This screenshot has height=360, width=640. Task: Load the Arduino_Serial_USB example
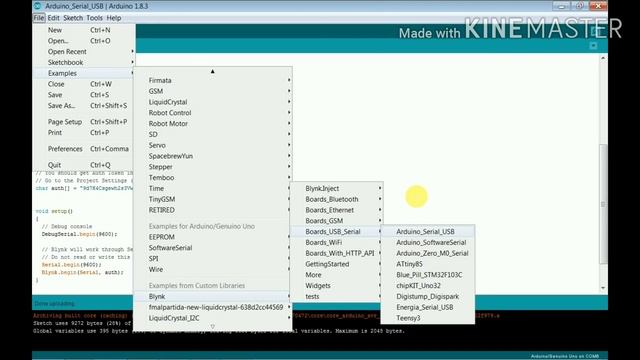point(428,232)
